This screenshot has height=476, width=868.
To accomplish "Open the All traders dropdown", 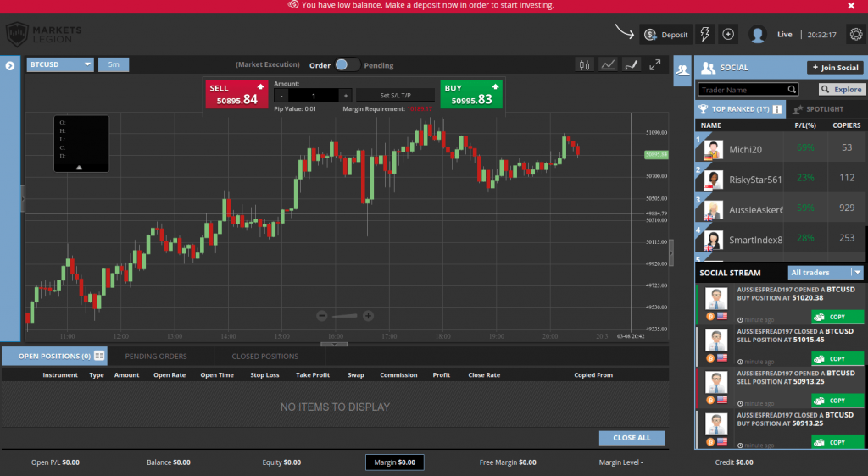I will tap(826, 273).
